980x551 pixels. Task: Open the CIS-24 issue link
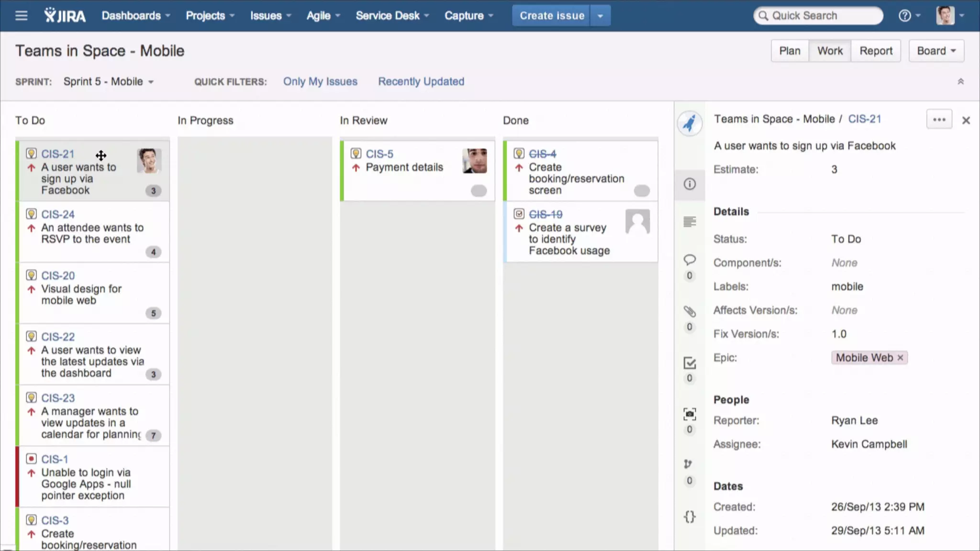tap(58, 214)
